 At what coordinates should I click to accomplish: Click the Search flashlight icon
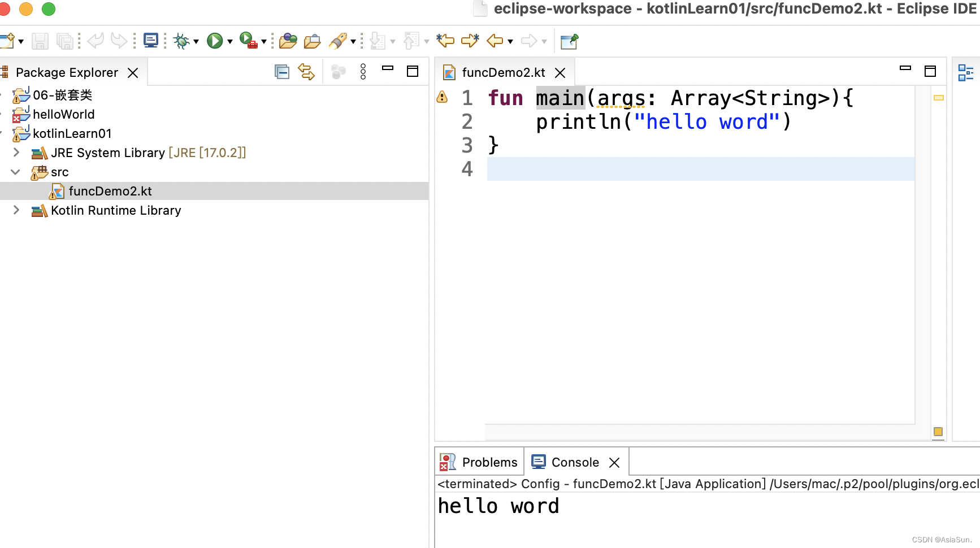[x=338, y=41]
